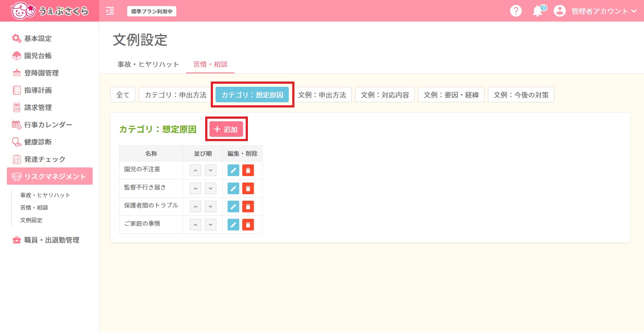Screen dimensions: 644x331
Task: Switch to the 事故・ヒヤリハット tab
Action: 148,64
